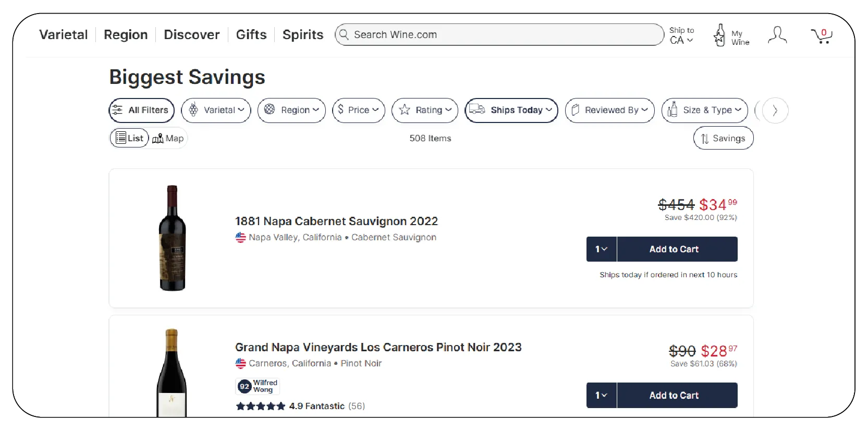This screenshot has height=431, width=868.
Task: Open the shopping cart icon
Action: 821,35
